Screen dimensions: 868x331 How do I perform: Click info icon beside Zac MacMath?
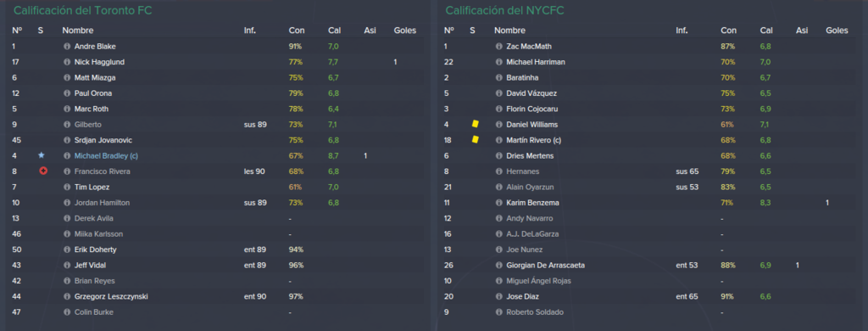click(498, 47)
